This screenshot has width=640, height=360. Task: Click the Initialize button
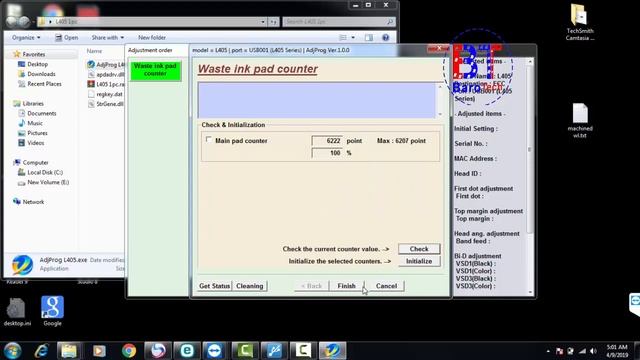coord(419,261)
